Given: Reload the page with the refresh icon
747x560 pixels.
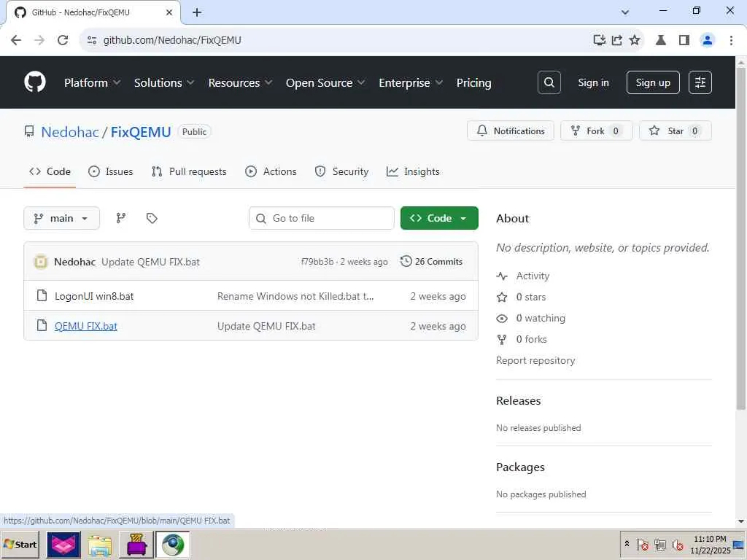Looking at the screenshot, I should tap(63, 40).
